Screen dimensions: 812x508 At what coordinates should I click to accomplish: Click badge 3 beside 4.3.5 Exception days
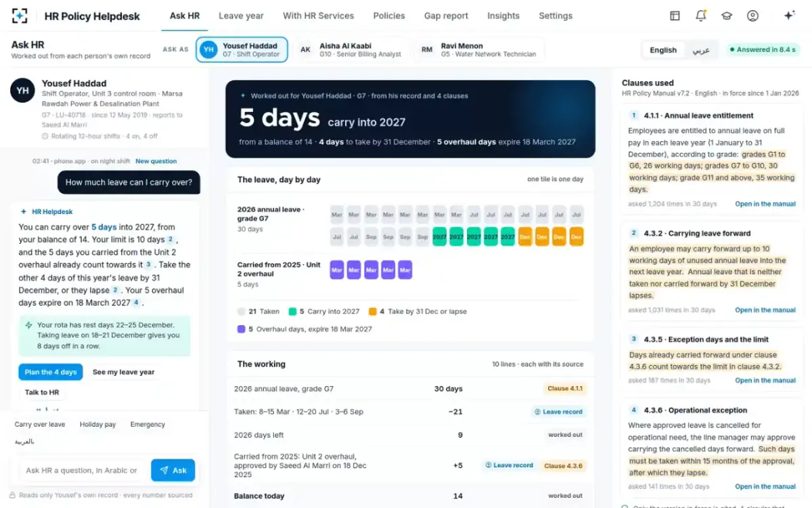click(x=634, y=339)
